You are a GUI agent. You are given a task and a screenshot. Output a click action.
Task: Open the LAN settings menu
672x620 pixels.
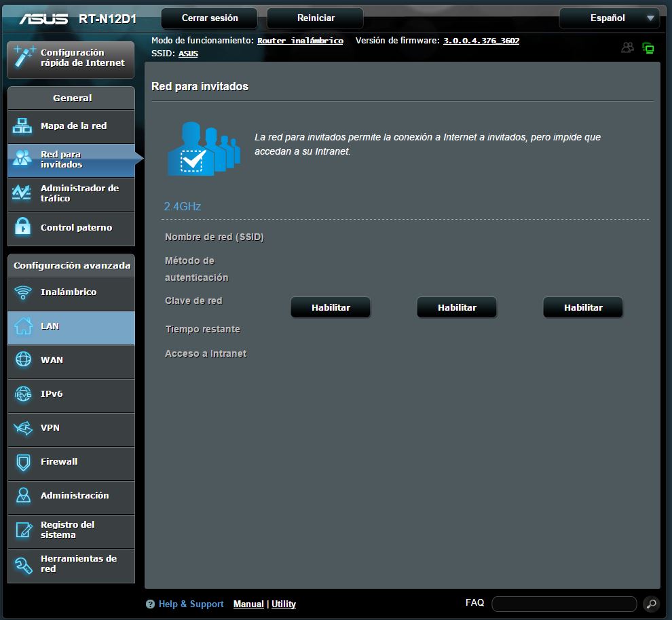coord(71,326)
